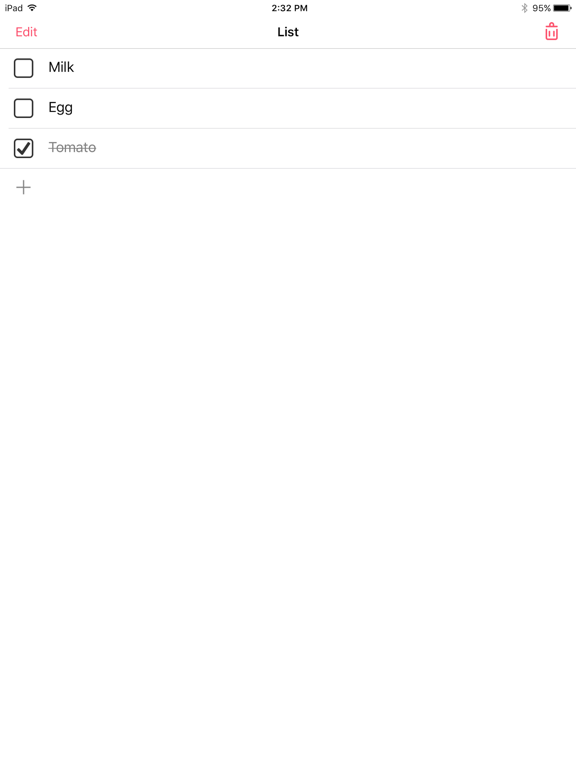The height and width of the screenshot is (768, 576).
Task: Tap the iPad label in status bar
Action: tap(14, 8)
